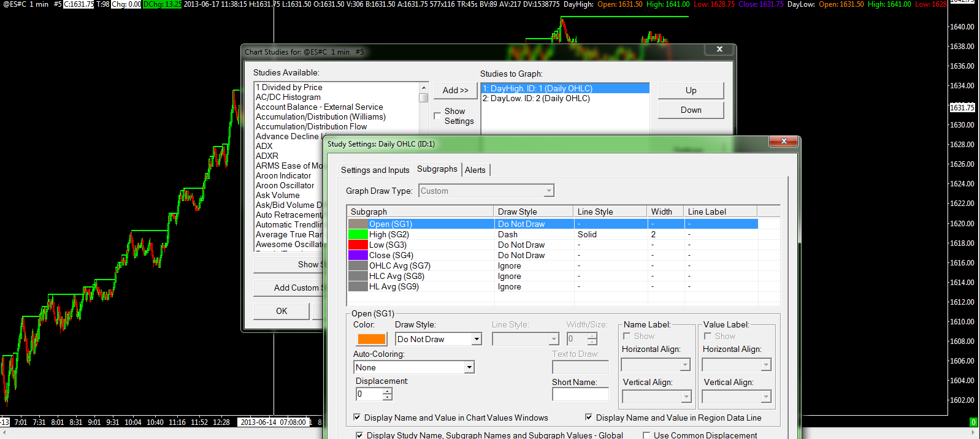Expand the Auto-Coloring dropdown
Screen dimensions: 980x439
coord(469,367)
